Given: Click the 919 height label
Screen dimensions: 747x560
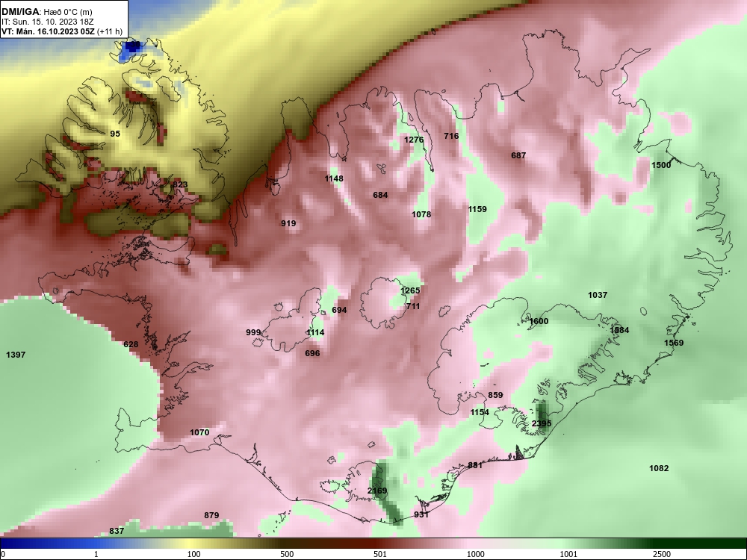Looking at the screenshot, I should [x=288, y=223].
